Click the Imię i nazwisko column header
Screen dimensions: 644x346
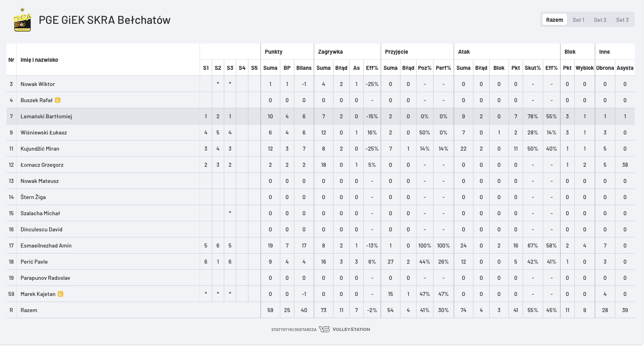[39, 60]
